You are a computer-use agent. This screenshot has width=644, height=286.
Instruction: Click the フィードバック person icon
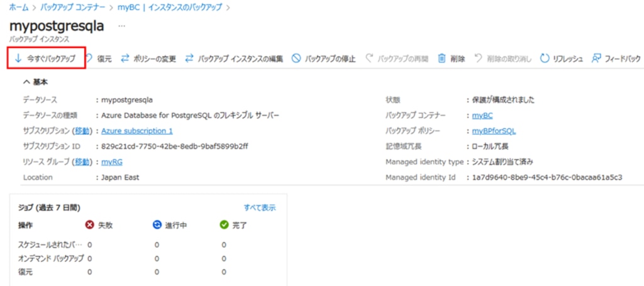click(x=596, y=59)
